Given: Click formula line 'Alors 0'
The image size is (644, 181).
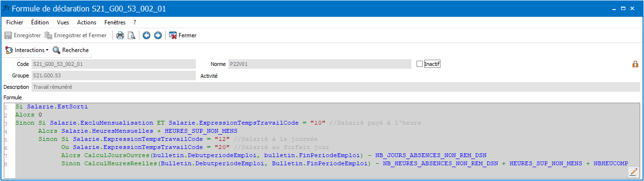Looking at the screenshot, I should coord(28,115).
